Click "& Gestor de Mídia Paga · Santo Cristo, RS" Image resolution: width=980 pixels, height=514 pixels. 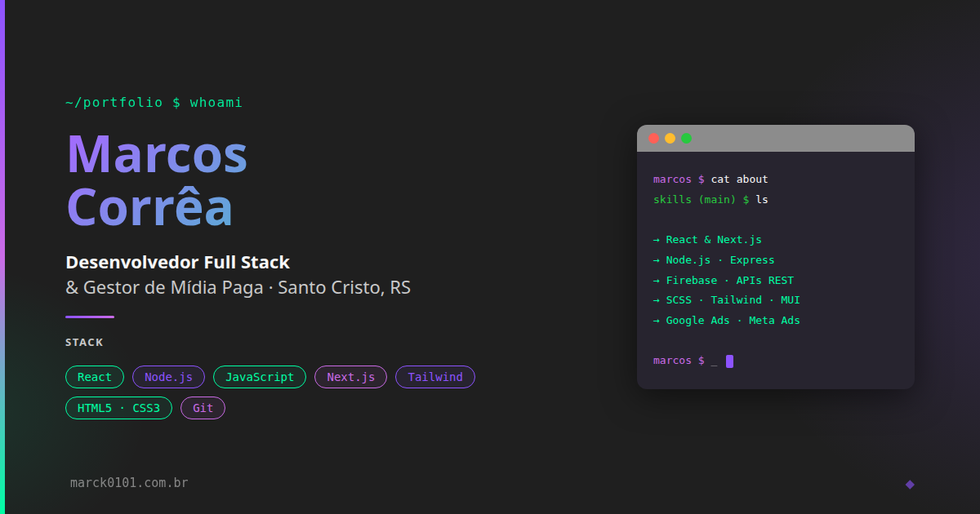[x=238, y=288]
